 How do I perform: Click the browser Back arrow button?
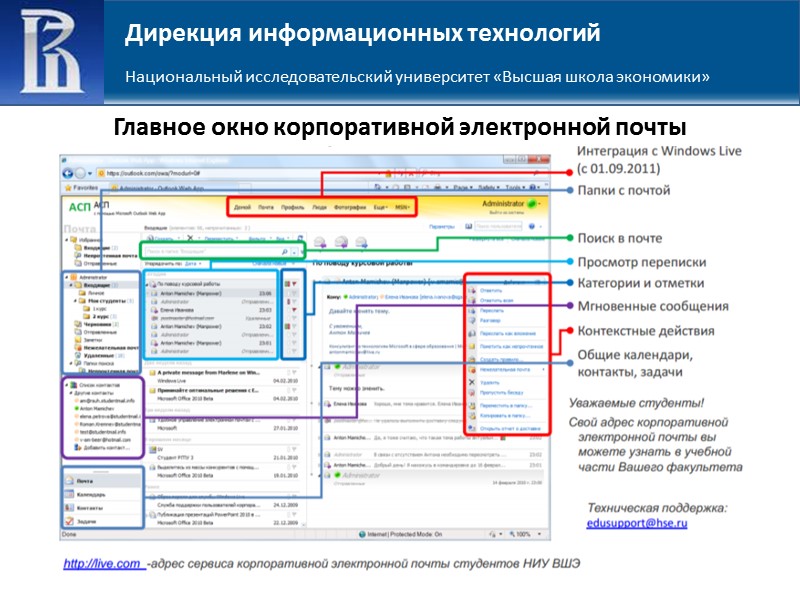tap(67, 173)
